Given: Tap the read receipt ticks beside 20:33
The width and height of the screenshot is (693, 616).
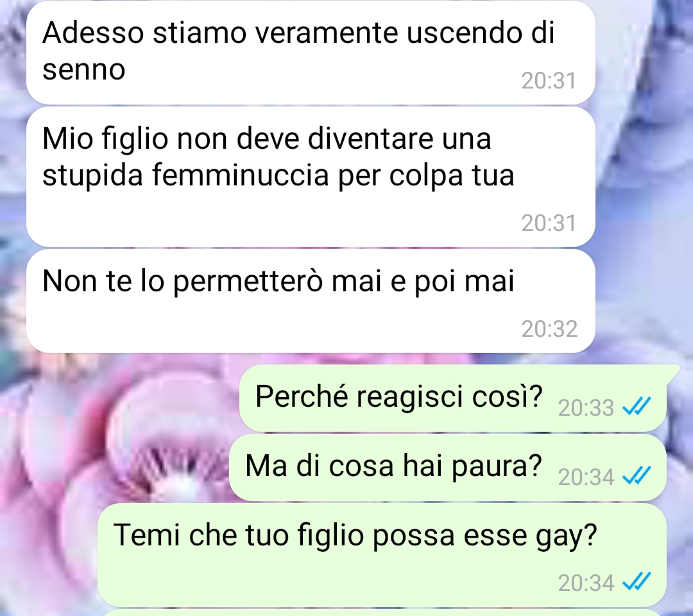Looking at the screenshot, I should [x=637, y=406].
